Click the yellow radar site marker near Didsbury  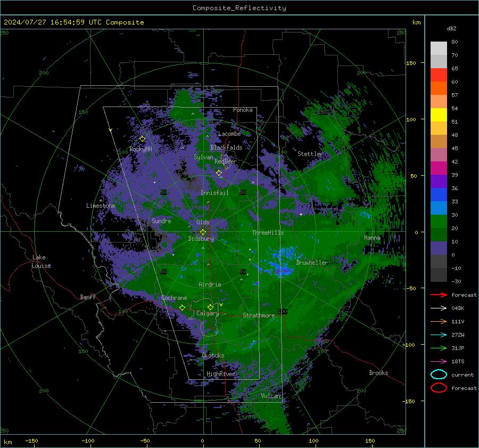click(x=203, y=232)
